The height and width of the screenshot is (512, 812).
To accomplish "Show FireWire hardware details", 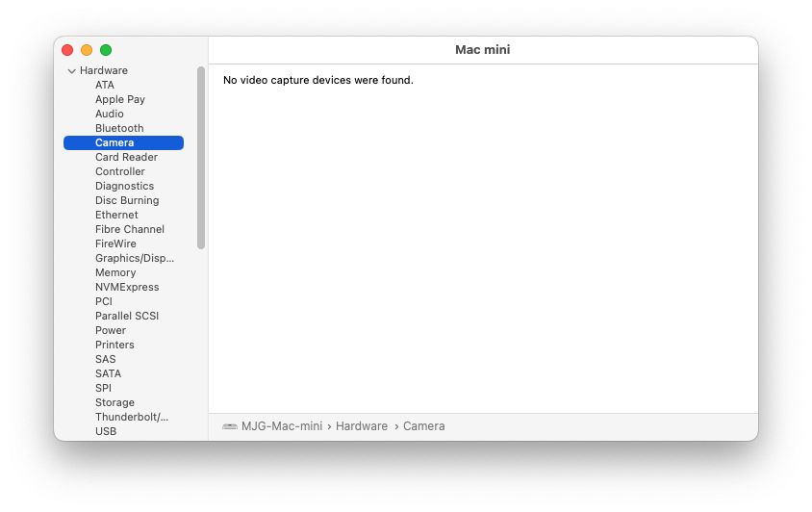I will coord(115,244).
